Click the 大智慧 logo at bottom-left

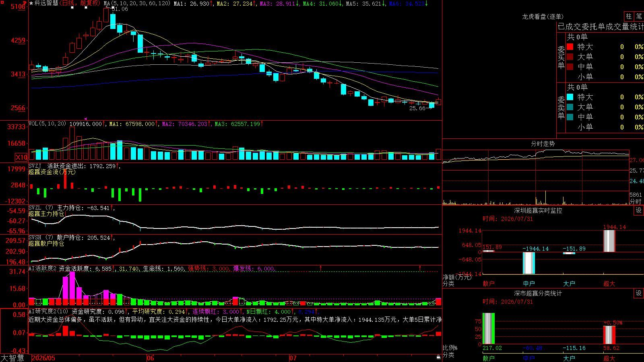pos(12,358)
